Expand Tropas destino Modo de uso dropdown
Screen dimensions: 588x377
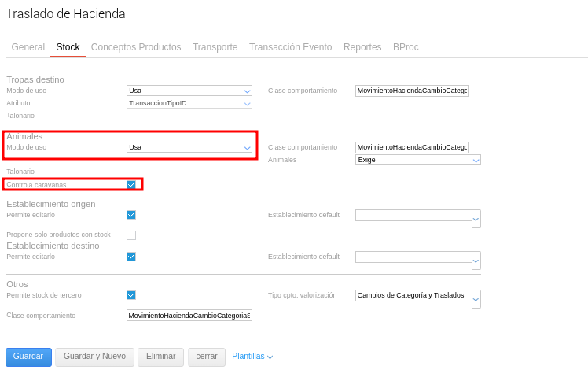[x=189, y=91]
